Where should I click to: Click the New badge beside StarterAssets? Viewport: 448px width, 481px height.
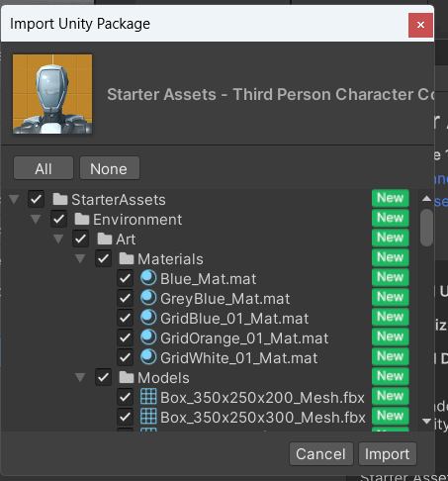coord(391,198)
